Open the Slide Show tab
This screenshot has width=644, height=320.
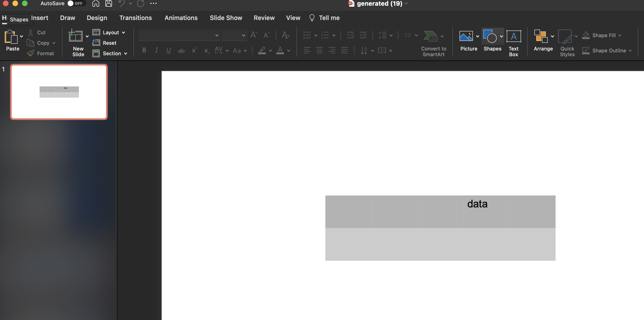[x=226, y=18]
